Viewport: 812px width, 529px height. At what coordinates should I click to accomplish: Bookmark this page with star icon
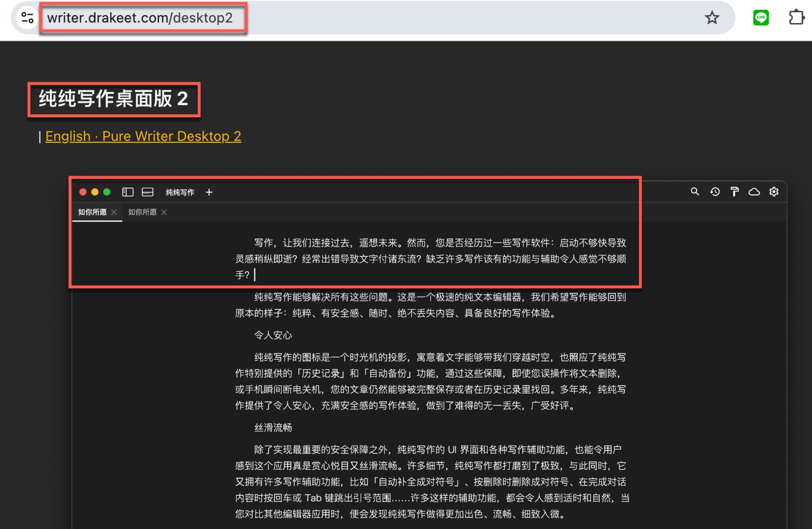click(712, 17)
